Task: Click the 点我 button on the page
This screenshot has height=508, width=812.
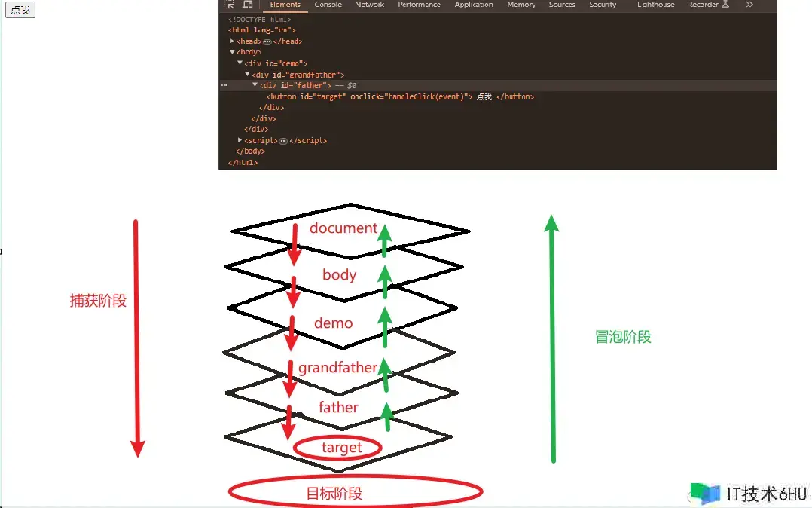Action: coord(20,10)
